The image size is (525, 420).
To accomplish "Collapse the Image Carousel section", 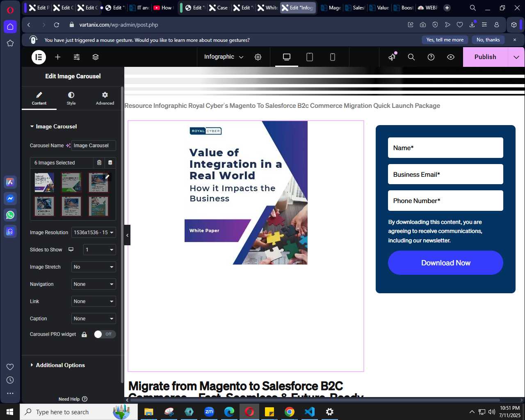I will tap(56, 126).
